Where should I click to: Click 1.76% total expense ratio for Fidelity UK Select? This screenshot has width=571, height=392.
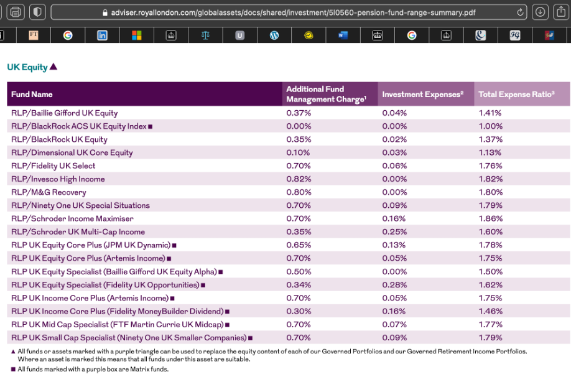pos(491,166)
